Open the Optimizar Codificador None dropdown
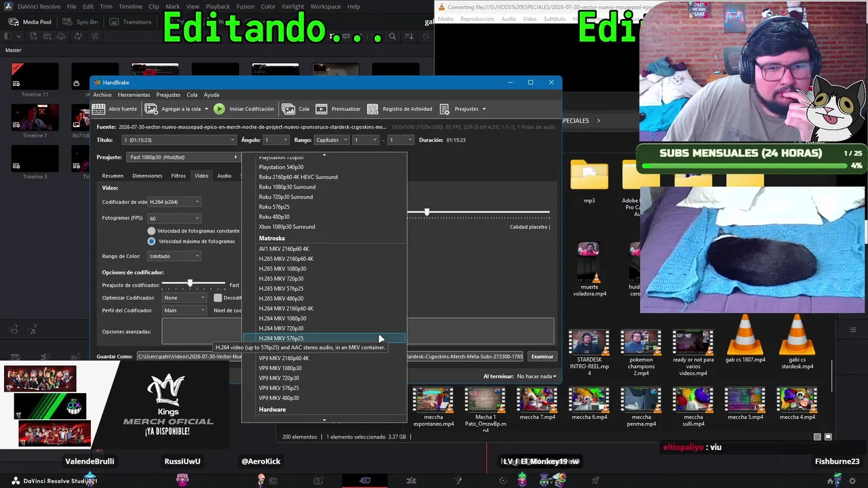 click(x=184, y=298)
